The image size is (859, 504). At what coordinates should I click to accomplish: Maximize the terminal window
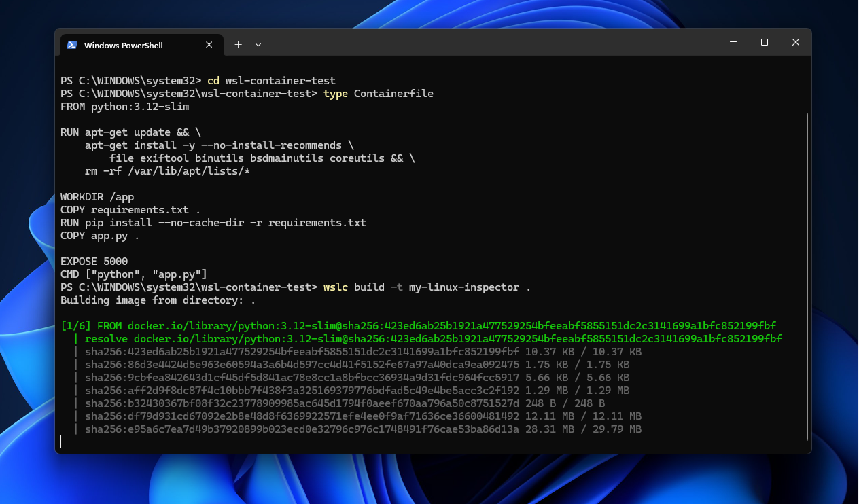tap(765, 42)
